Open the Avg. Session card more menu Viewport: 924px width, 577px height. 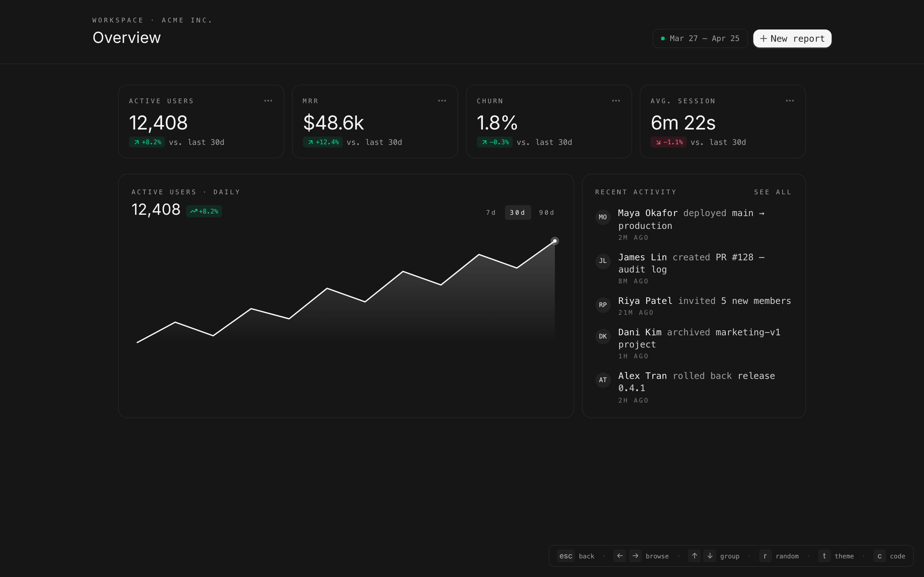[x=790, y=101]
